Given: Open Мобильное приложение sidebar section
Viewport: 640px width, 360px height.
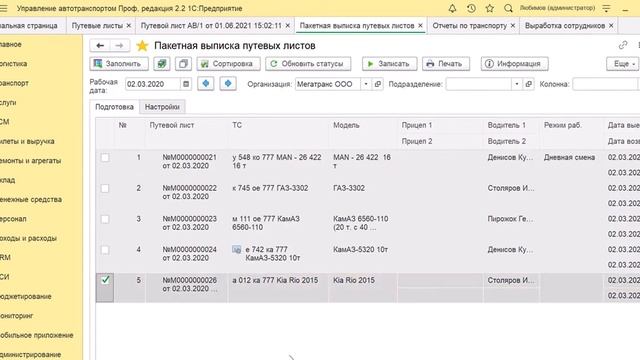Looking at the screenshot, I should (x=37, y=335).
